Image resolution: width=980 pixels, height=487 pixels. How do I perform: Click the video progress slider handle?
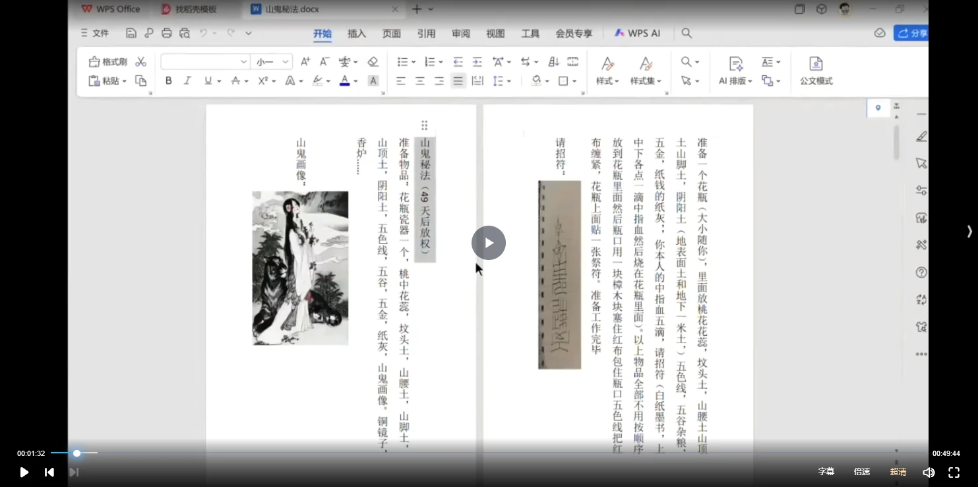coord(77,453)
